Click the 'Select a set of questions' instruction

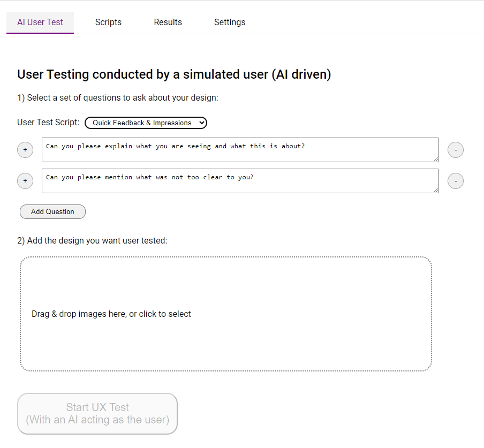(118, 98)
